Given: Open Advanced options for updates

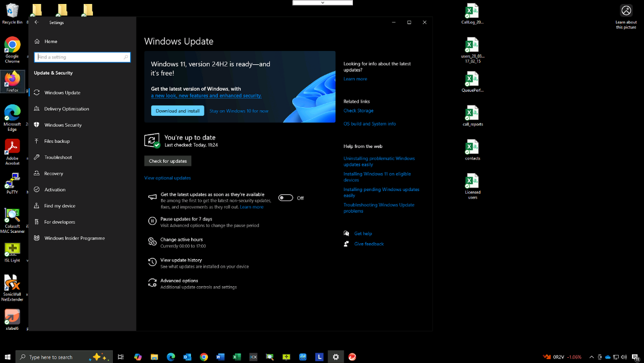Looking at the screenshot, I should click(x=179, y=281).
